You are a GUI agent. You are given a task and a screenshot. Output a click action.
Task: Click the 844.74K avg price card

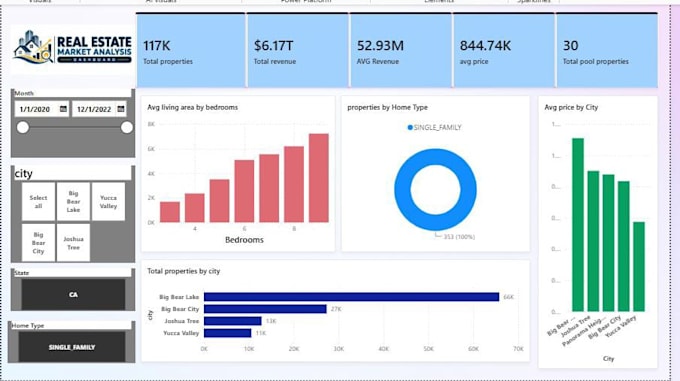(x=504, y=51)
